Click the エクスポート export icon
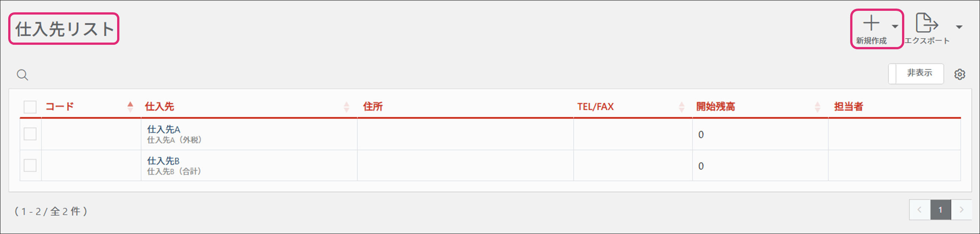 click(x=926, y=24)
